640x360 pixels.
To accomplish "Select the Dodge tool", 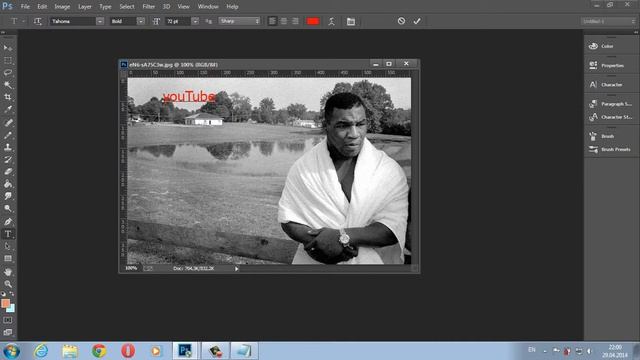I will coord(8,209).
